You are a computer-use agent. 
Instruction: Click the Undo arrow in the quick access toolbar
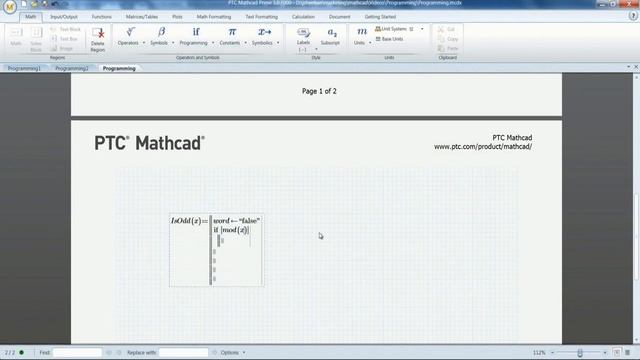[55, 4]
